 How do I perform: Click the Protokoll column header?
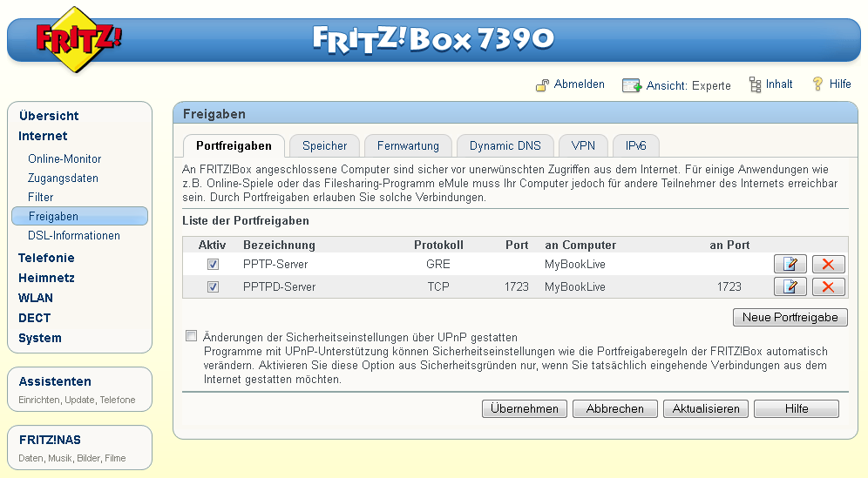(438, 245)
